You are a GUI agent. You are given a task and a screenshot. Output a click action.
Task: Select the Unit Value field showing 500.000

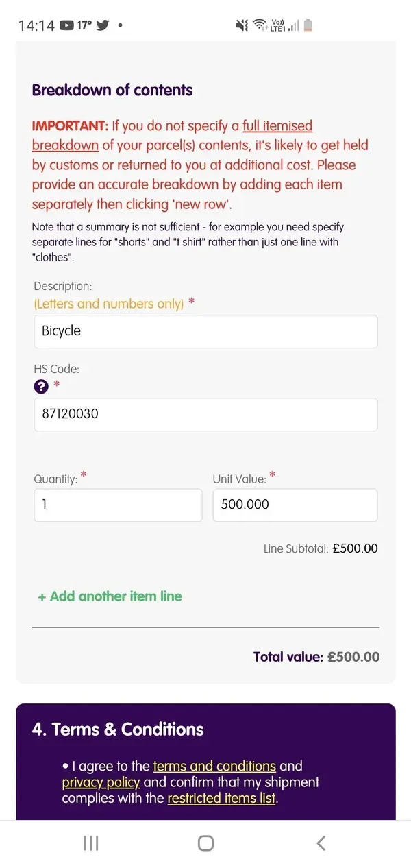[x=295, y=505]
